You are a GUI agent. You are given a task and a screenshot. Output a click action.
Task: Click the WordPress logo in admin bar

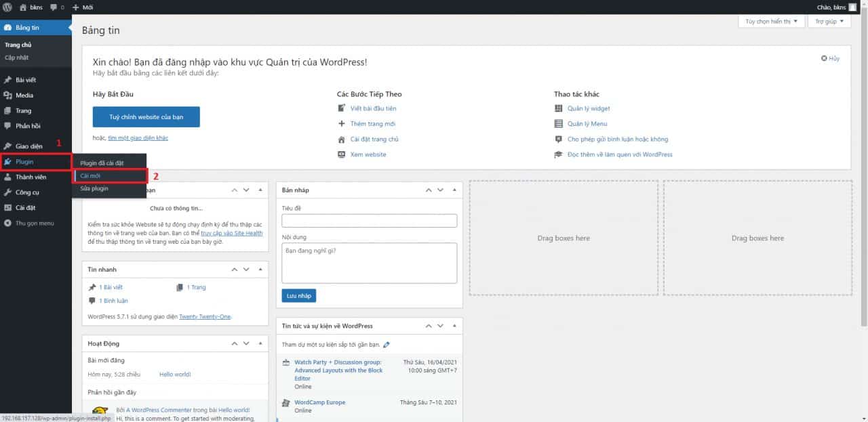pos(7,7)
